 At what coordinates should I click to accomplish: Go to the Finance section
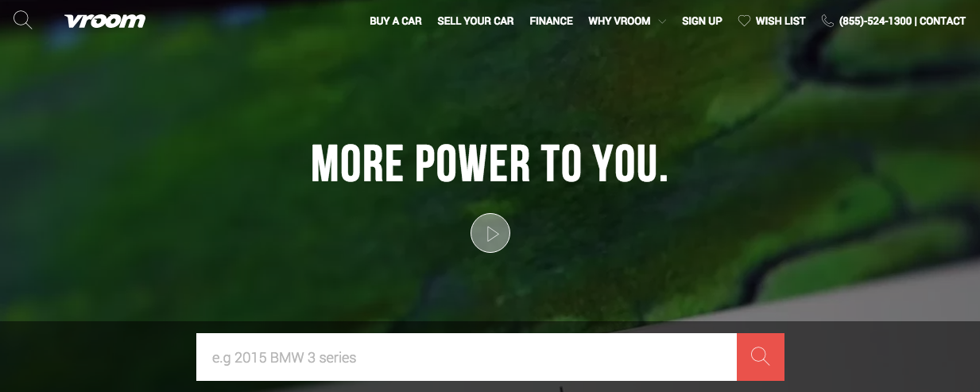551,21
